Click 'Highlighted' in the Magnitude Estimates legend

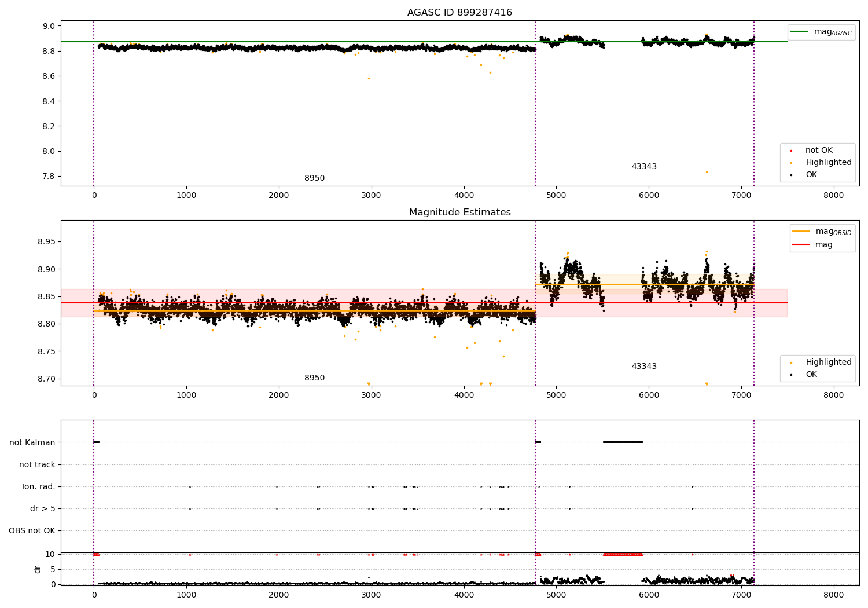click(x=829, y=362)
